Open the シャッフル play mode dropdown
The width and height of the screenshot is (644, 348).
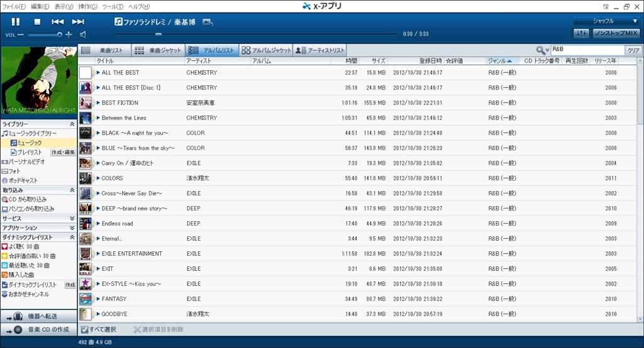[606, 21]
